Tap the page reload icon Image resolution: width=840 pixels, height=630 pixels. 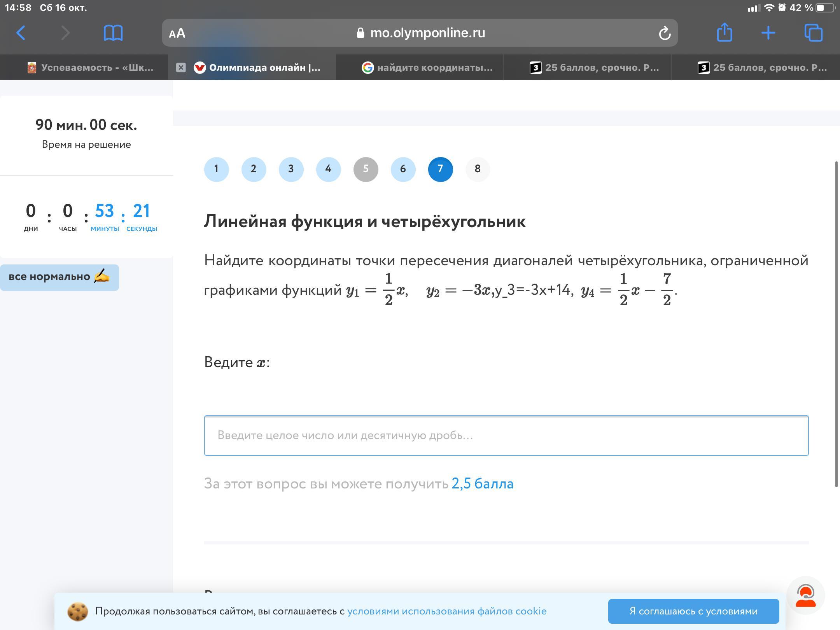[x=665, y=33]
